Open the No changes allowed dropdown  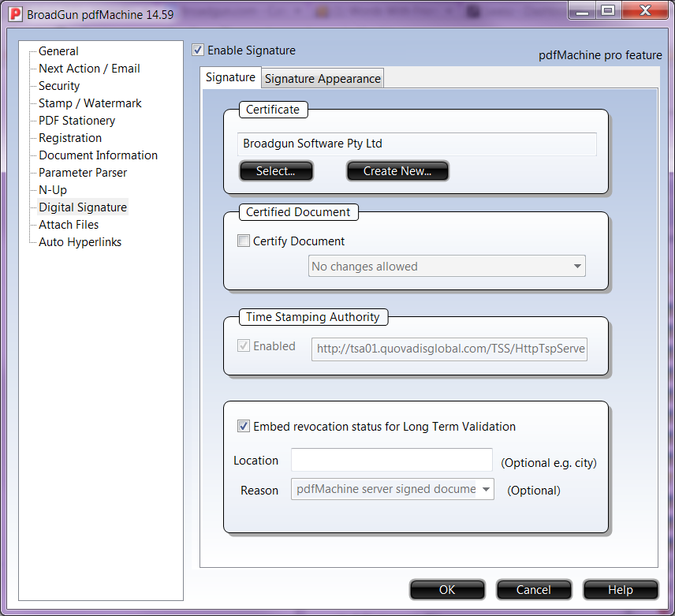[x=446, y=267]
